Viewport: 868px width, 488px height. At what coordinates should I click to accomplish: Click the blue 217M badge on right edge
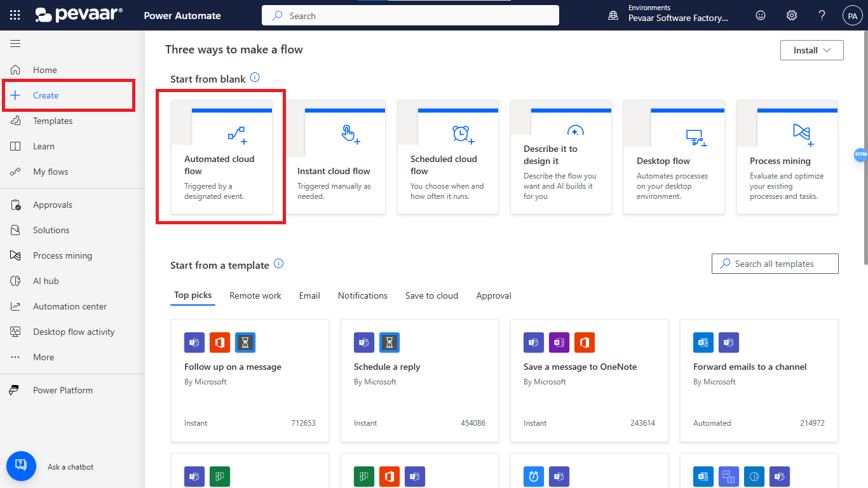point(860,154)
